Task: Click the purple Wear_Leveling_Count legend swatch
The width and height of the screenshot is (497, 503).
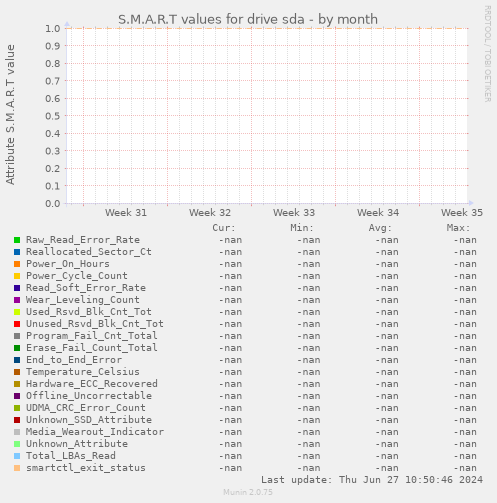Action: [17, 300]
